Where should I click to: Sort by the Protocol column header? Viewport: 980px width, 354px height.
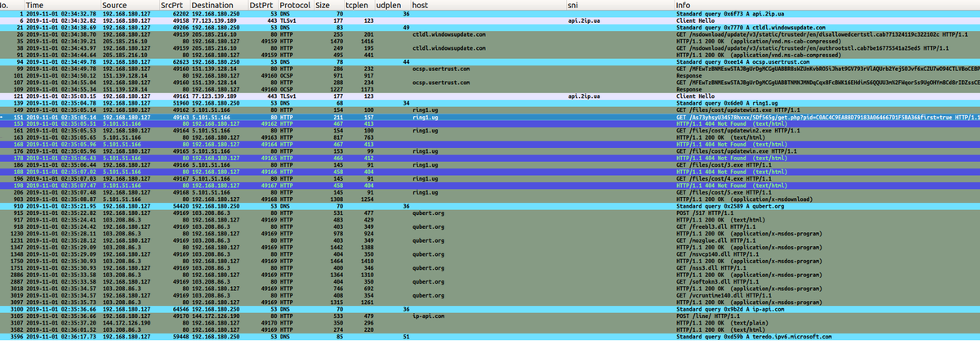pos(293,5)
